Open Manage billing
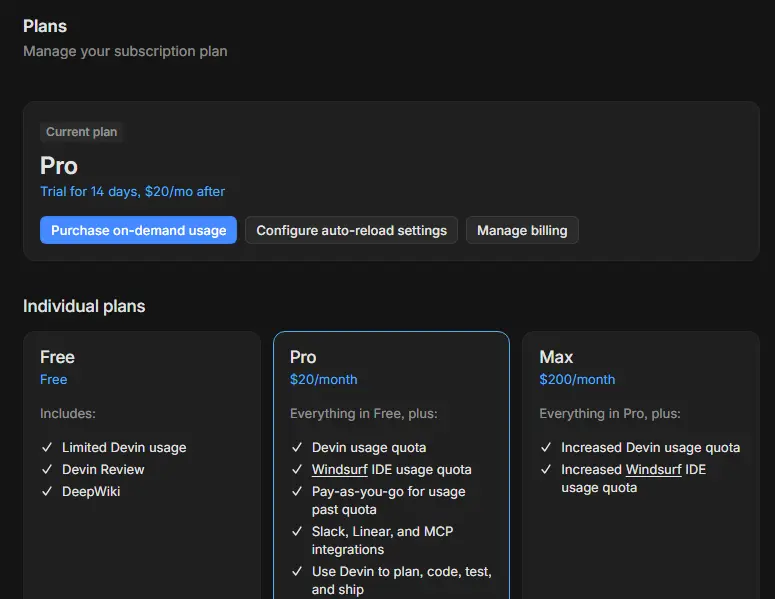775x599 pixels. (522, 230)
